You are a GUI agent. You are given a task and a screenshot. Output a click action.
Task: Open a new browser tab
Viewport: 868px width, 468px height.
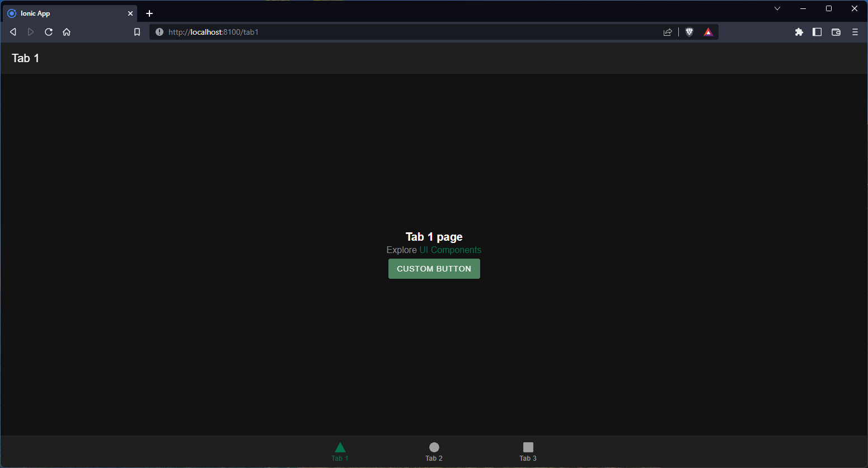coord(149,13)
